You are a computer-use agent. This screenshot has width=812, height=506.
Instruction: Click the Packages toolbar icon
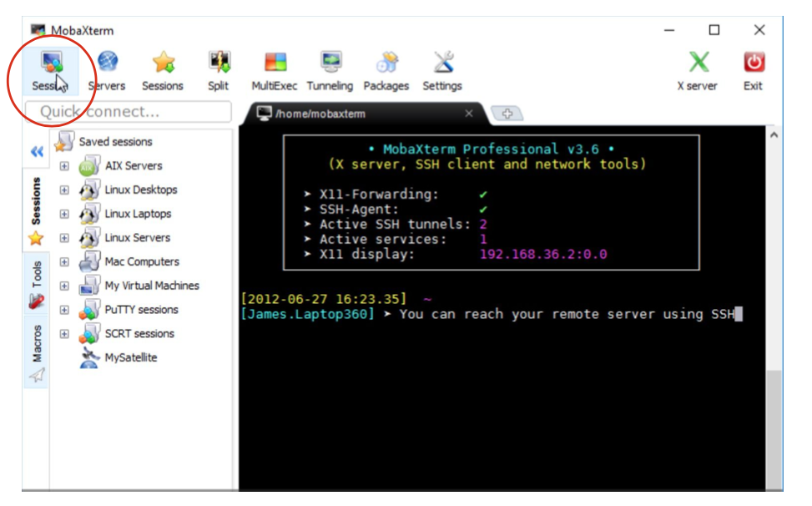tap(386, 62)
